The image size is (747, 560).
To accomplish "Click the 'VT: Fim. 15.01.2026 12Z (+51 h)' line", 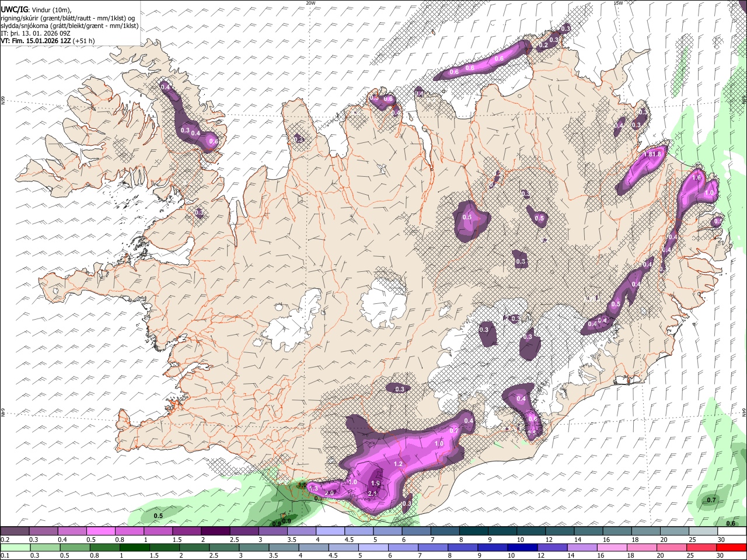I will click(x=48, y=41).
